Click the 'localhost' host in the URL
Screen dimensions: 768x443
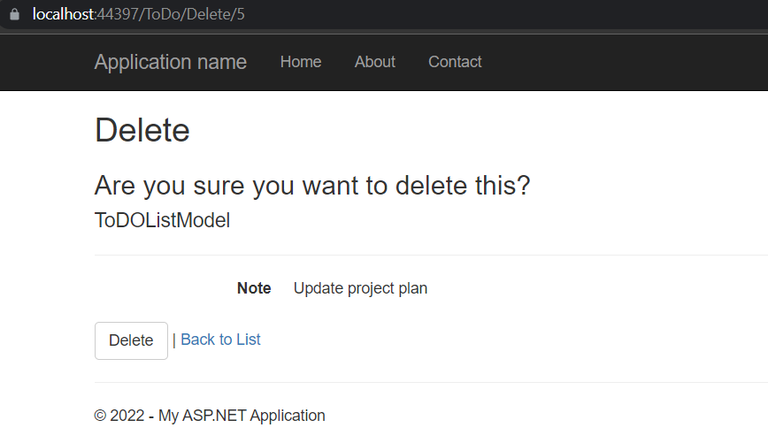pos(63,14)
